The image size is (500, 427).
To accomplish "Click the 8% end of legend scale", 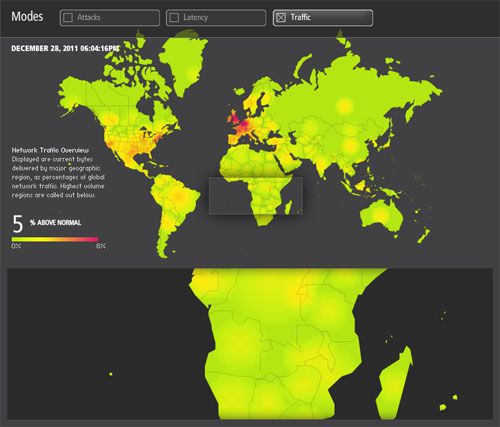I will [x=101, y=246].
